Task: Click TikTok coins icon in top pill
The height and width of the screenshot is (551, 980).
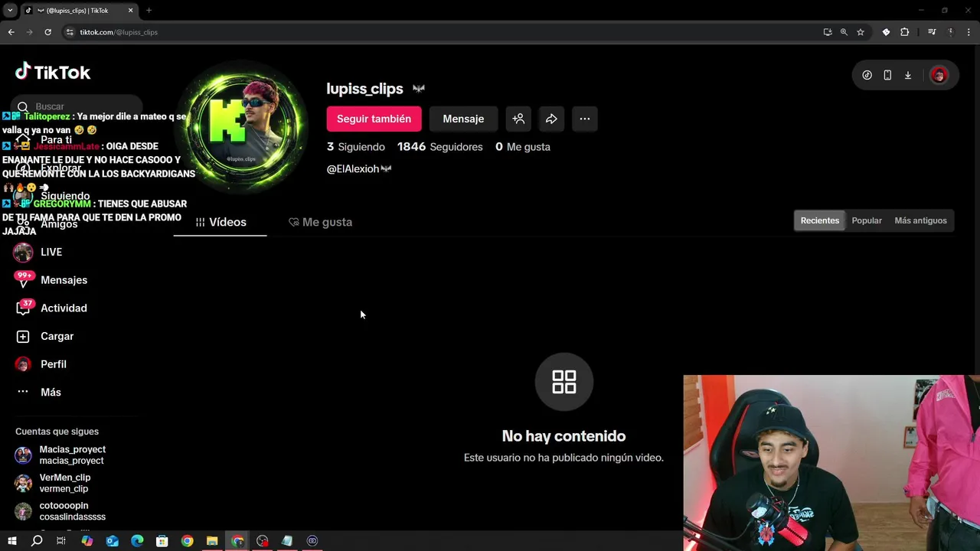Action: [x=867, y=75]
